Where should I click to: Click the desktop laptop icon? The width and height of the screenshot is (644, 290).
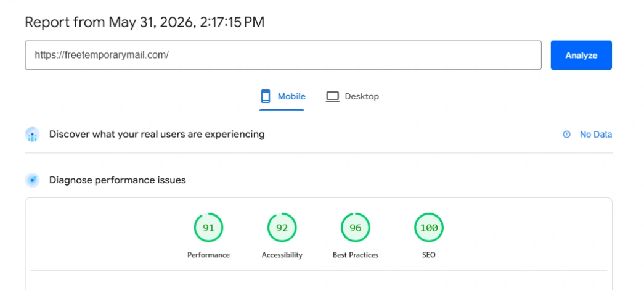(x=332, y=97)
